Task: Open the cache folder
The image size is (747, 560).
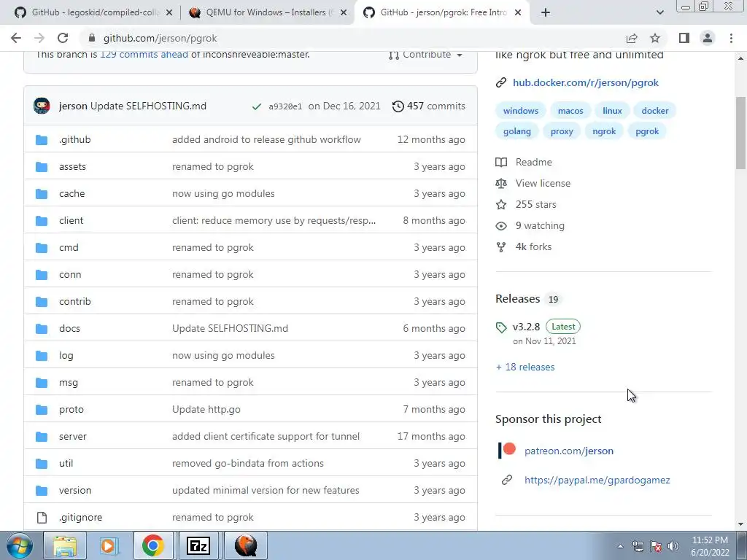Action: [x=72, y=193]
